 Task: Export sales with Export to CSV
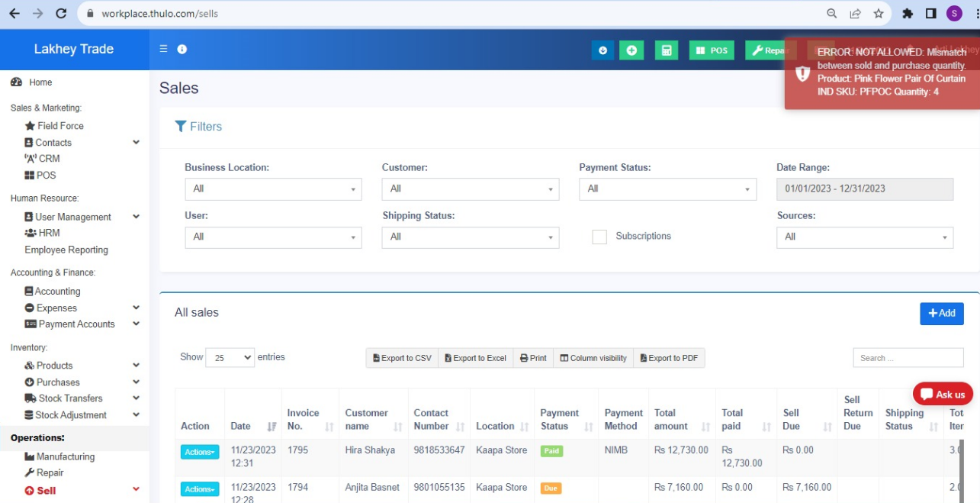(x=402, y=358)
